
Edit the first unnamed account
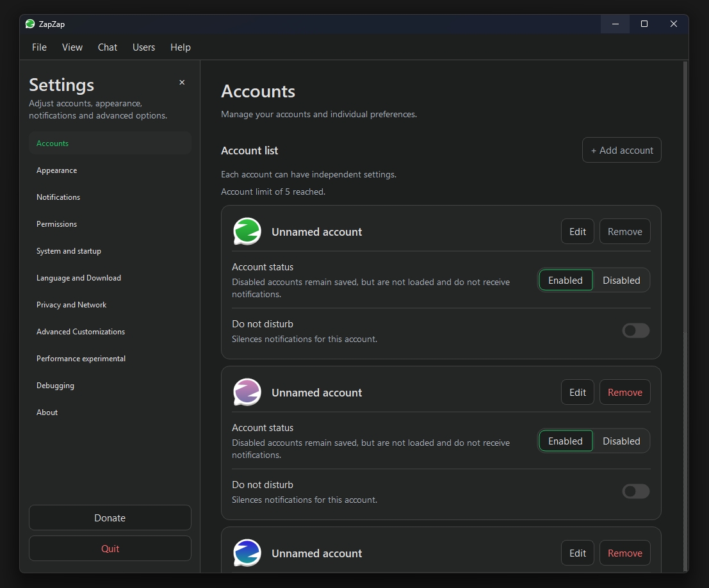point(578,232)
